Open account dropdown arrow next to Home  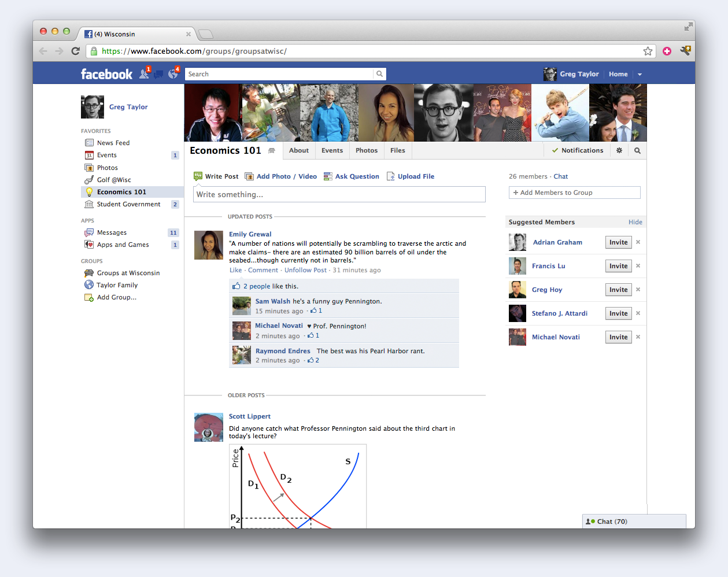coord(640,75)
